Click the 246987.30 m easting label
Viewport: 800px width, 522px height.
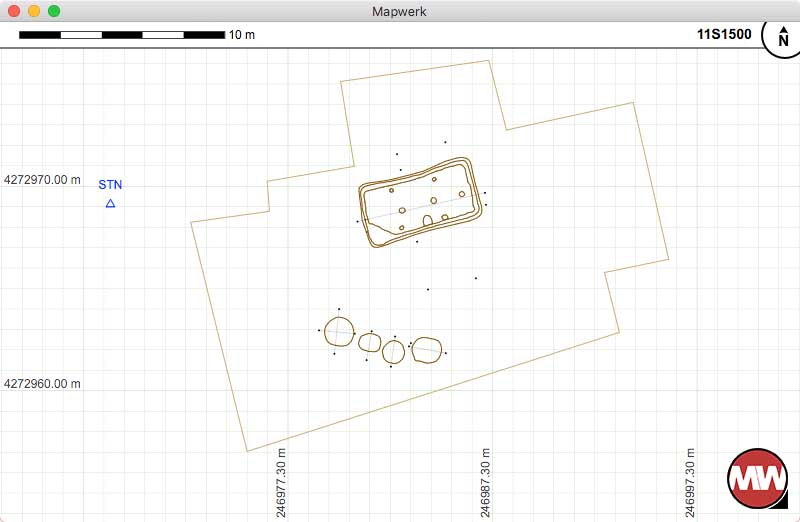[485, 483]
